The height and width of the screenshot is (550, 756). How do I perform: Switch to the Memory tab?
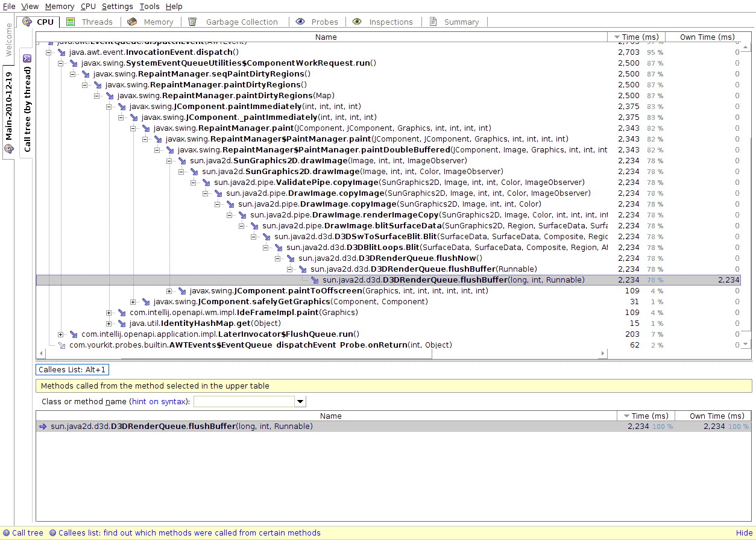coord(151,22)
